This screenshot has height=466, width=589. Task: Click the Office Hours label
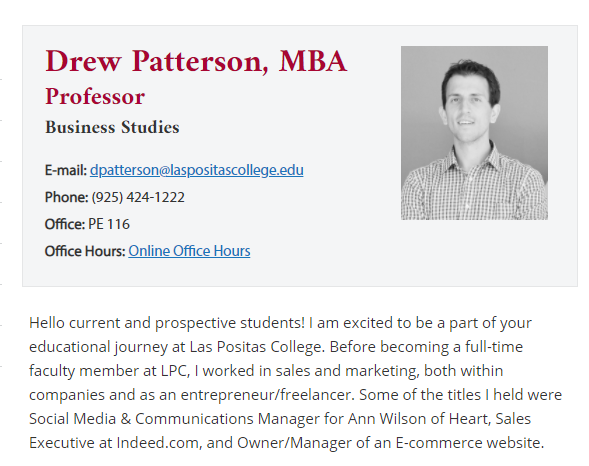tap(85, 251)
